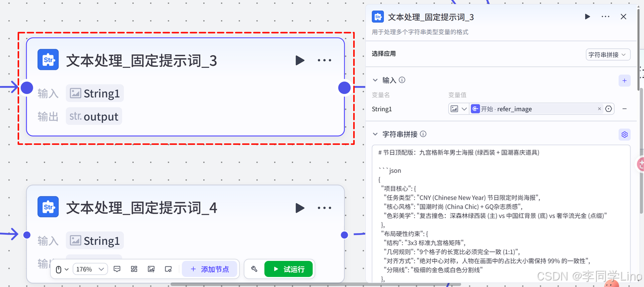Select String1 input tag in 文本处理_固定提示词_3 node
The image size is (644, 287).
pos(95,93)
